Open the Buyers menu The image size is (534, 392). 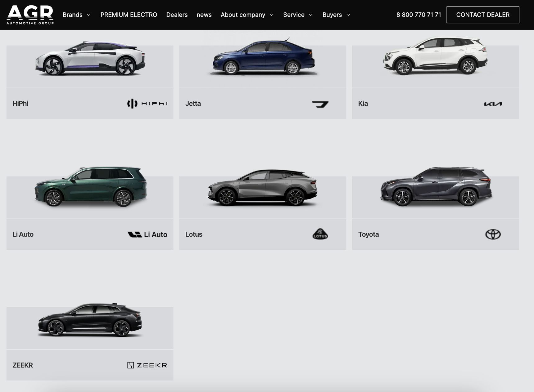pos(332,15)
